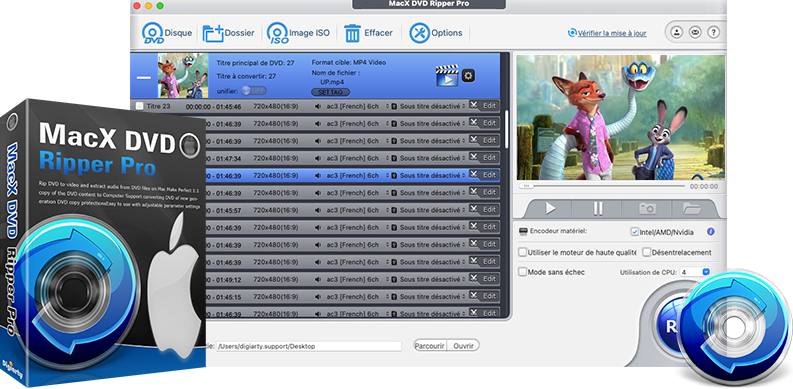Click the Ouvrir button
793x389 pixels.
coord(463,346)
